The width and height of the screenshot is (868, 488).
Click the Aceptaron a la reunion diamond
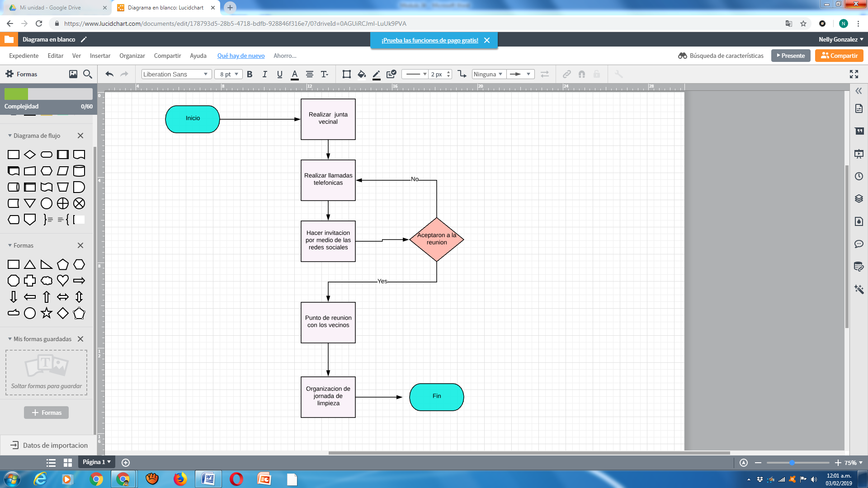tap(436, 239)
